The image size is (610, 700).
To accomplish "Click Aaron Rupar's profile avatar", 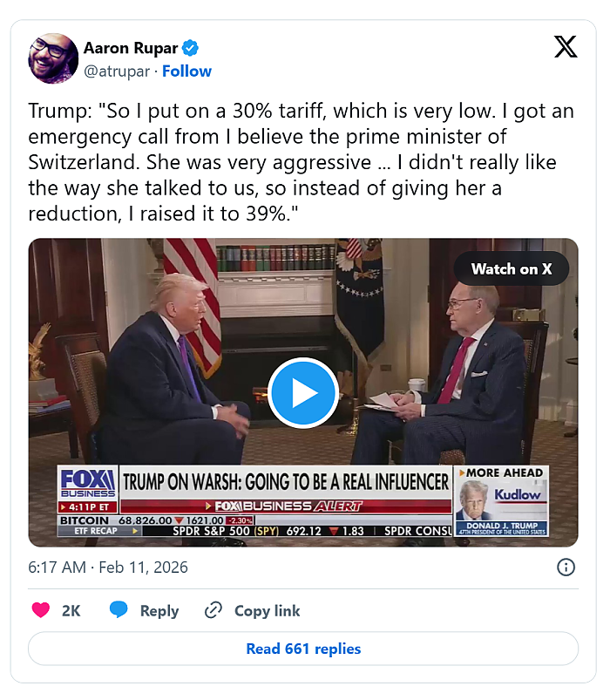I will pos(53,58).
